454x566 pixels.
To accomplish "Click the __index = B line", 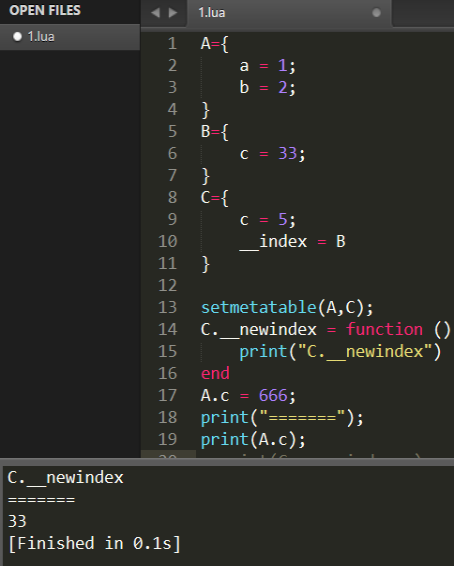I will 292,242.
